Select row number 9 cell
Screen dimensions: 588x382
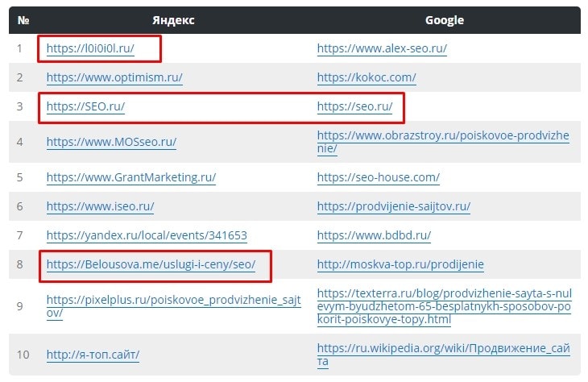pyautogui.click(x=20, y=306)
